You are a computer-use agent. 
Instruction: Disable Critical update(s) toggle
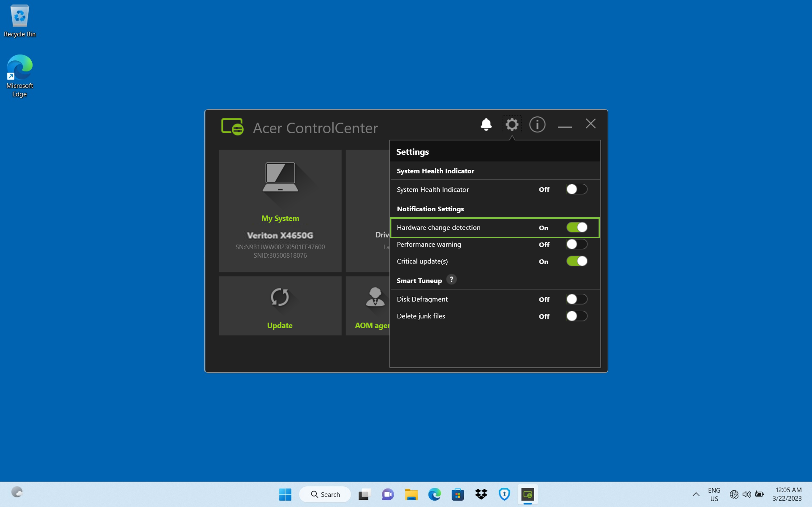[x=576, y=261]
